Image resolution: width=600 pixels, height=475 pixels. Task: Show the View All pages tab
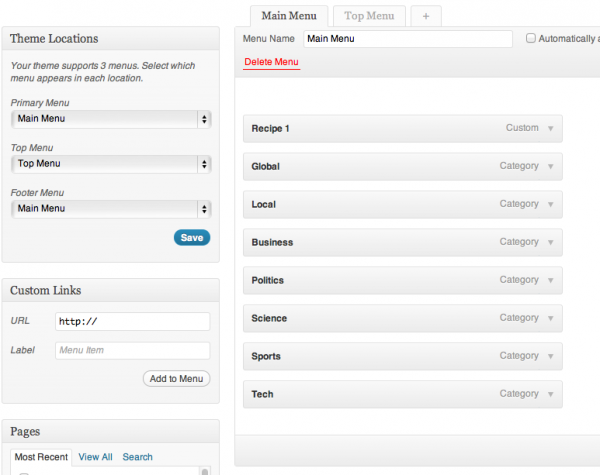(x=95, y=457)
